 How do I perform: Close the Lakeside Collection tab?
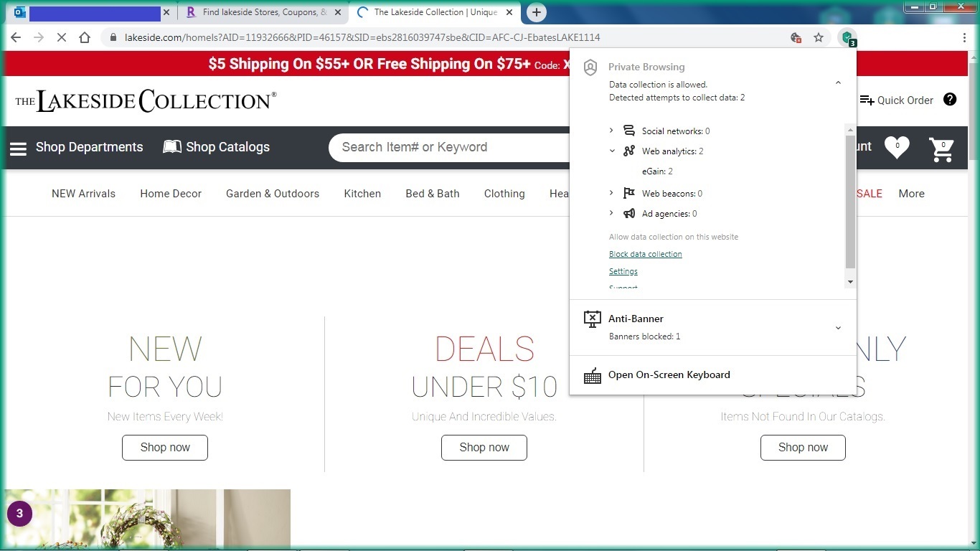[508, 12]
